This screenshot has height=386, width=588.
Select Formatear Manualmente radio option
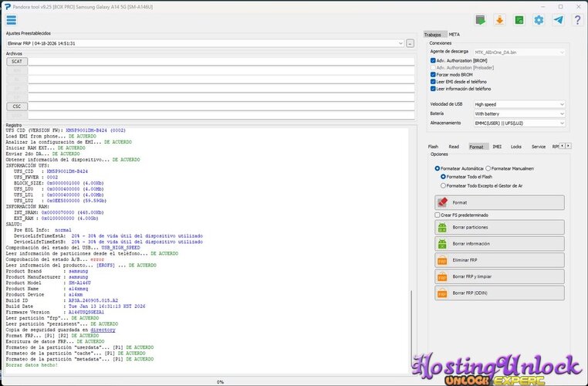pos(488,168)
